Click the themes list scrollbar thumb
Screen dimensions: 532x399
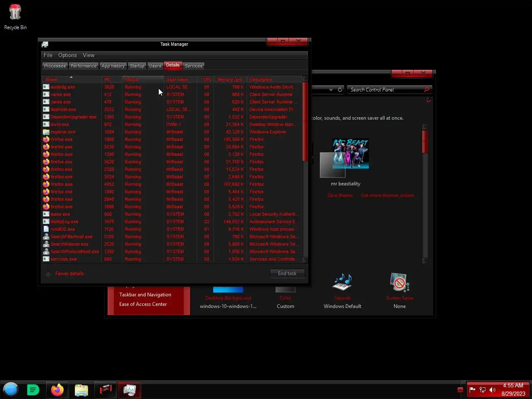pos(425,141)
